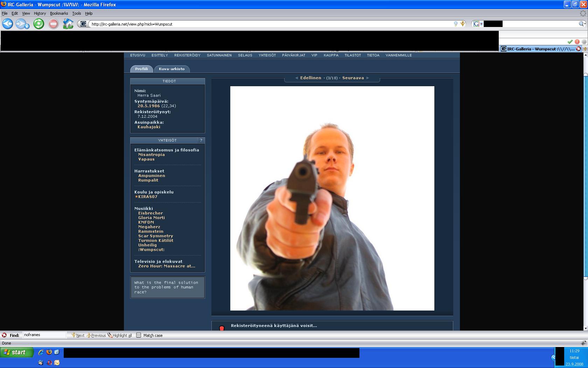Click the green checkmark icon above tab bar
Screen dimensions: 588x368
[x=570, y=42]
